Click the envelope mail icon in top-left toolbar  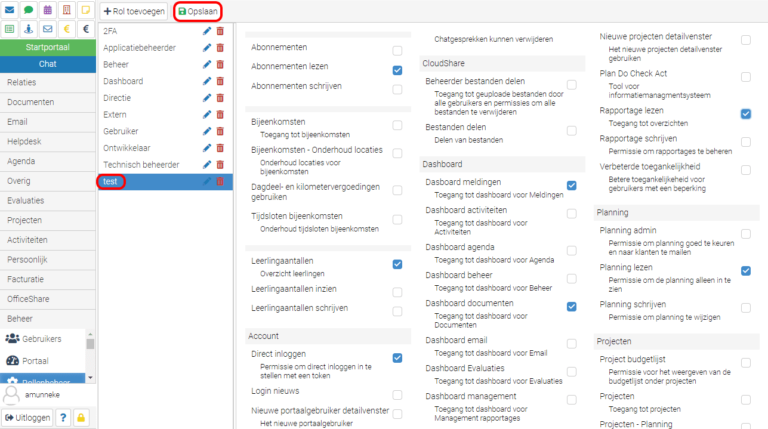[x=9, y=11]
